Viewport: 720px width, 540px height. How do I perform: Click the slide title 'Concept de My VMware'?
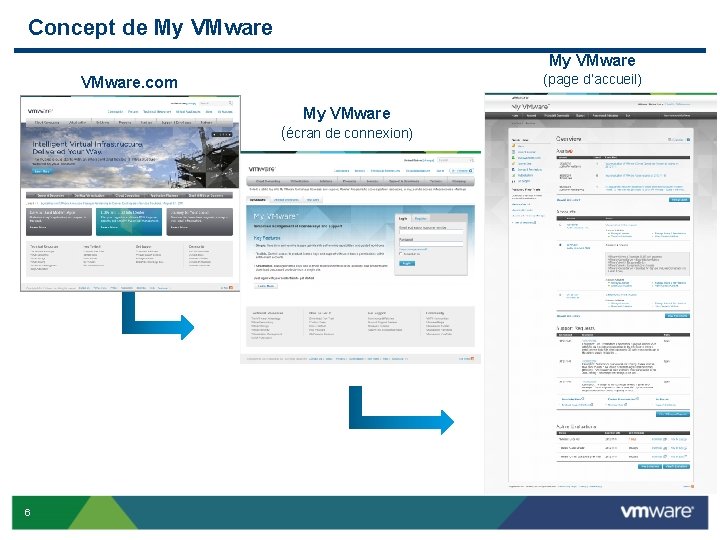point(150,27)
